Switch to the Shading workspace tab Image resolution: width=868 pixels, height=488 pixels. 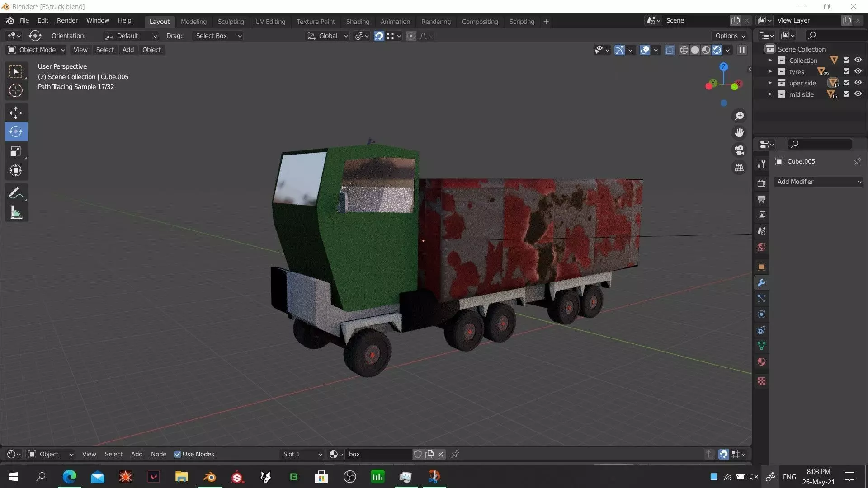click(358, 22)
